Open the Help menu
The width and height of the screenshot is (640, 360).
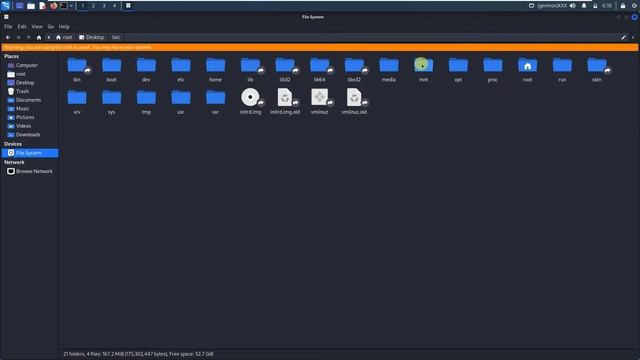tap(64, 27)
